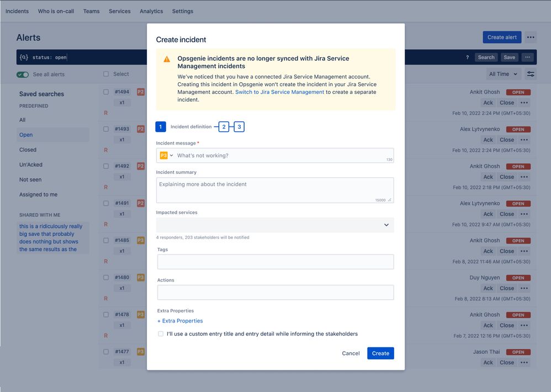551x392 pixels.
Task: Open more actions for the Feb 8 11:46 AM alert
Action: point(524,251)
